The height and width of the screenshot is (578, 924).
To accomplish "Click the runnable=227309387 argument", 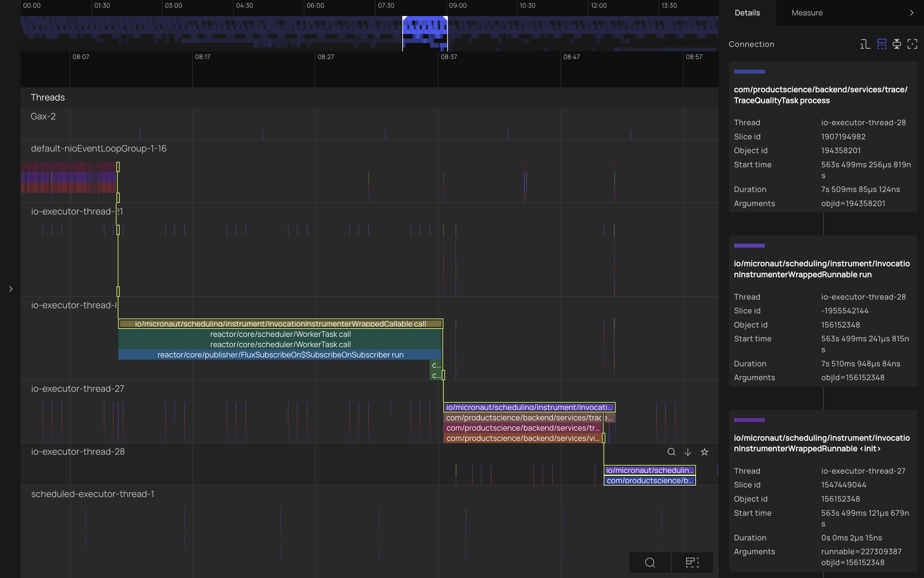I will pyautogui.click(x=861, y=551).
